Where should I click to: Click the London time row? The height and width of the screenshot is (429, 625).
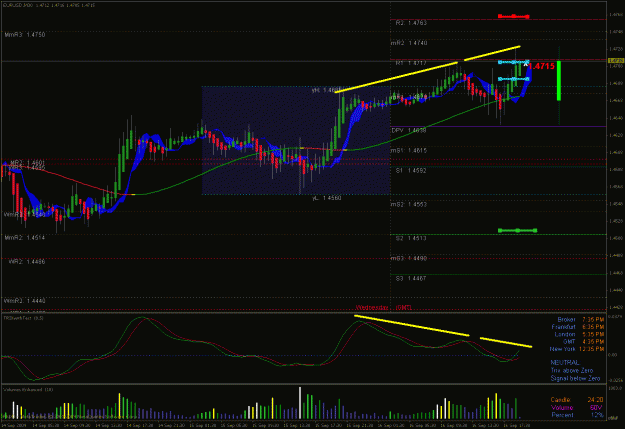coord(579,335)
